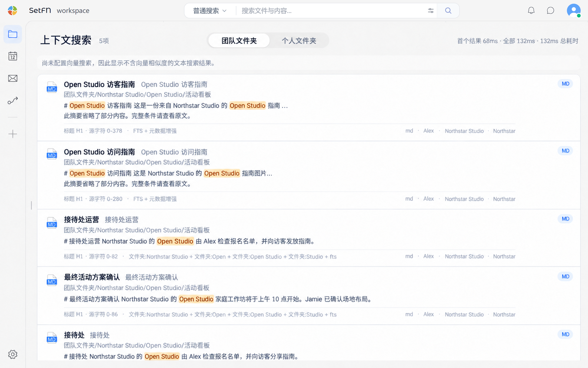Click the sidebar collapse handle

(32, 205)
